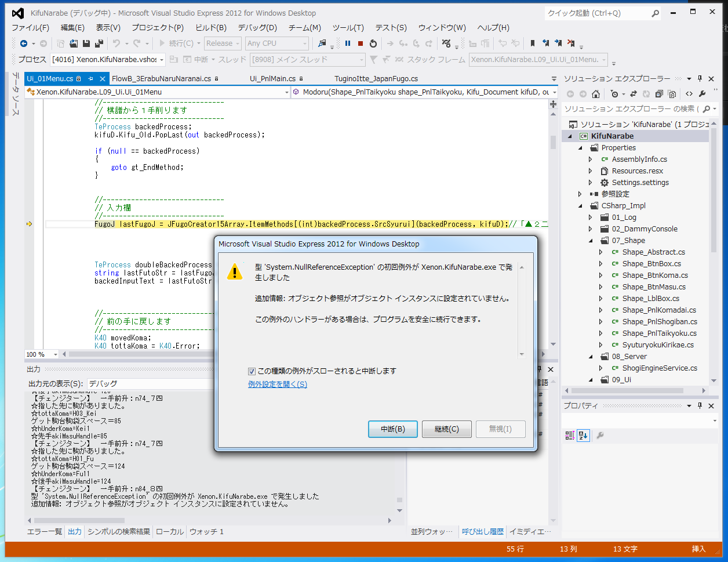Click Categorized view icon in Properties panel
The height and width of the screenshot is (562, 728).
coord(570,435)
